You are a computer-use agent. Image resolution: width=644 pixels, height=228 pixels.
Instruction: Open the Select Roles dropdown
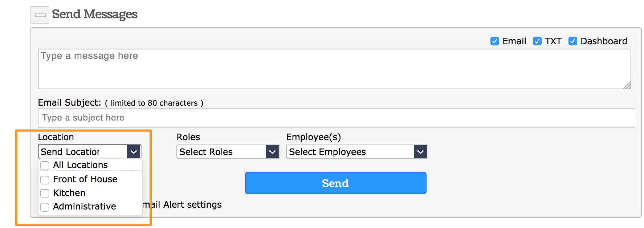222,152
